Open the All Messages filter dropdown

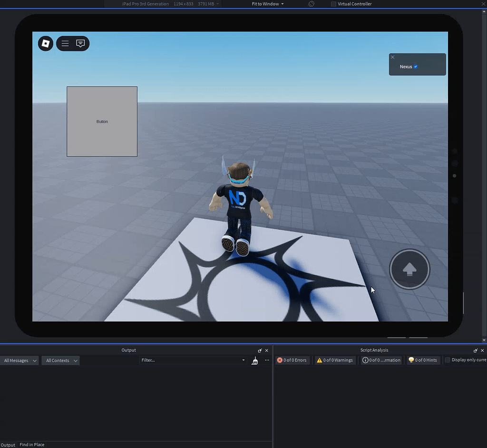coord(19,360)
